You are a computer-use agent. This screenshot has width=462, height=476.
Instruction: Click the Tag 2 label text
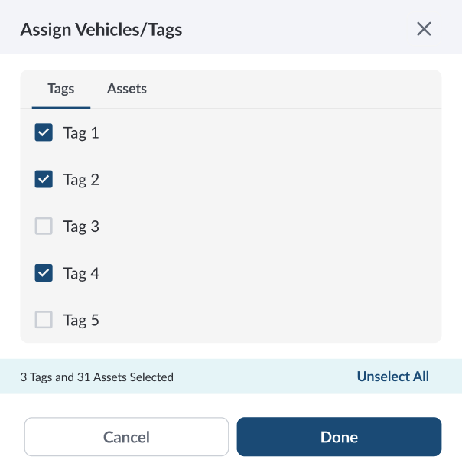click(x=81, y=180)
